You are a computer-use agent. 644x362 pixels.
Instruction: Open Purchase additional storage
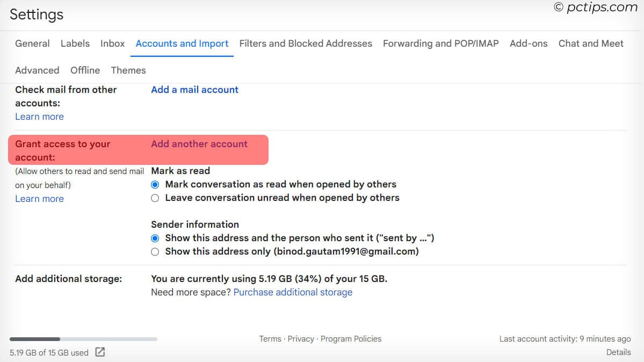point(293,292)
